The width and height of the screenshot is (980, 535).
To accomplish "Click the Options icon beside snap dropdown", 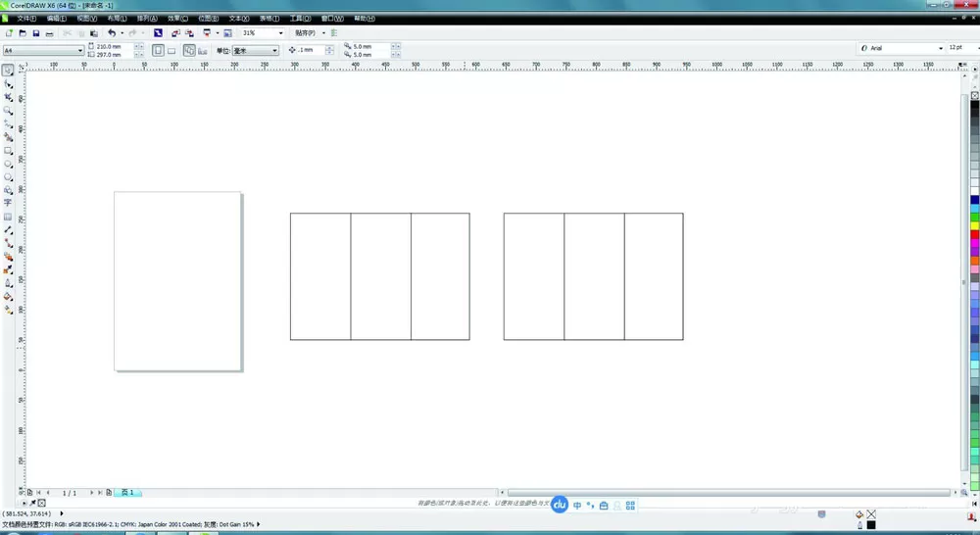I will tap(334, 33).
